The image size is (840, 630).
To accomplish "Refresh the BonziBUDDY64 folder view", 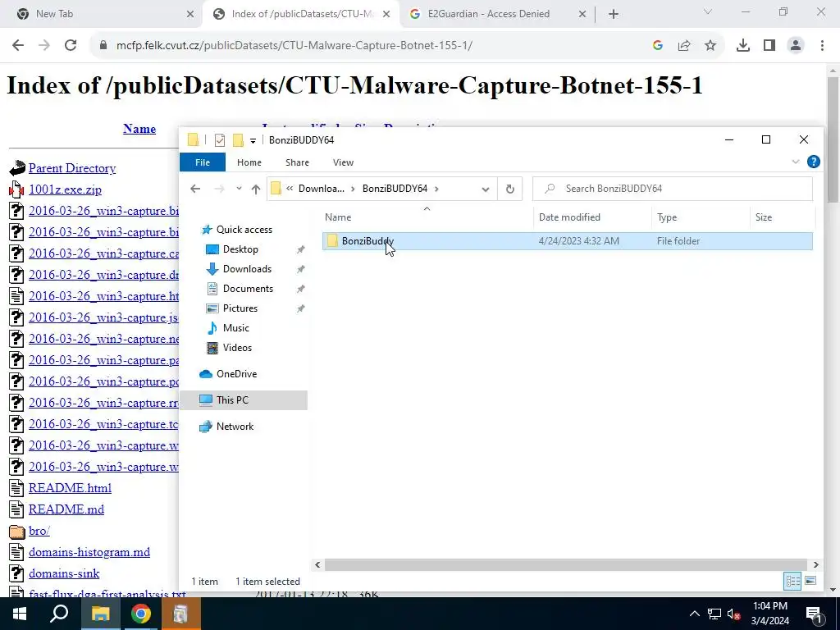I will pos(510,189).
